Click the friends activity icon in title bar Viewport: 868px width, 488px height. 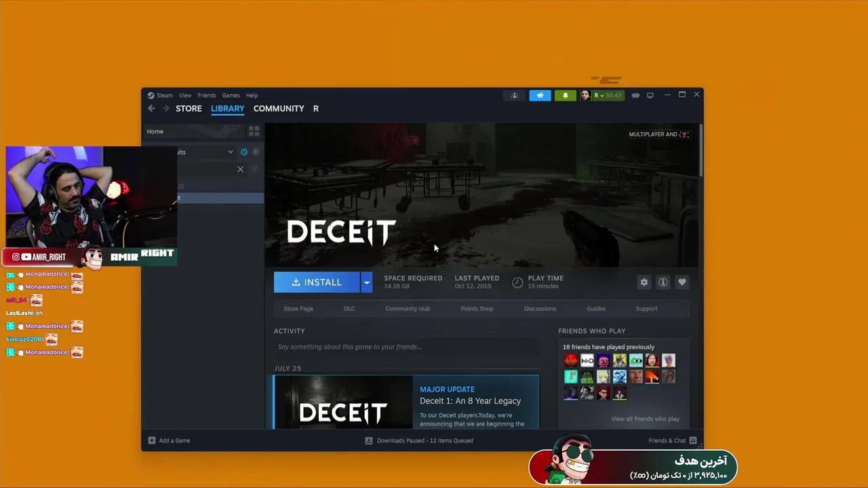[x=515, y=96]
